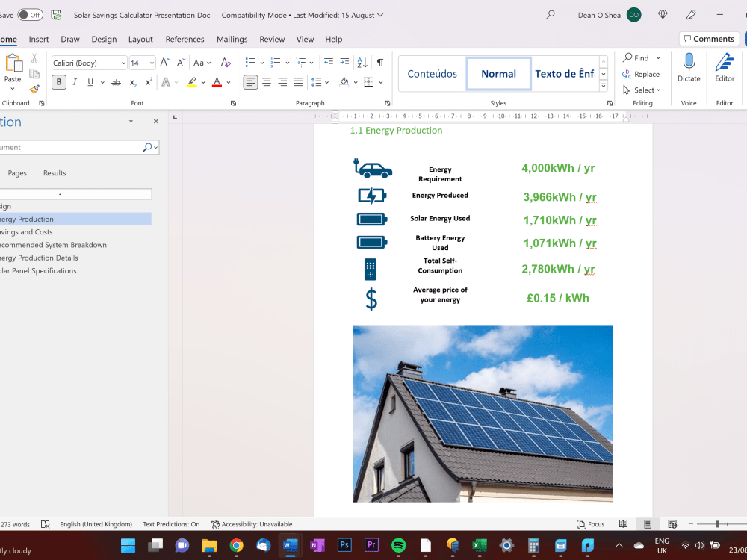This screenshot has width=747, height=560.
Task: Click the Sort icon in the Paragraph group
Action: [363, 63]
